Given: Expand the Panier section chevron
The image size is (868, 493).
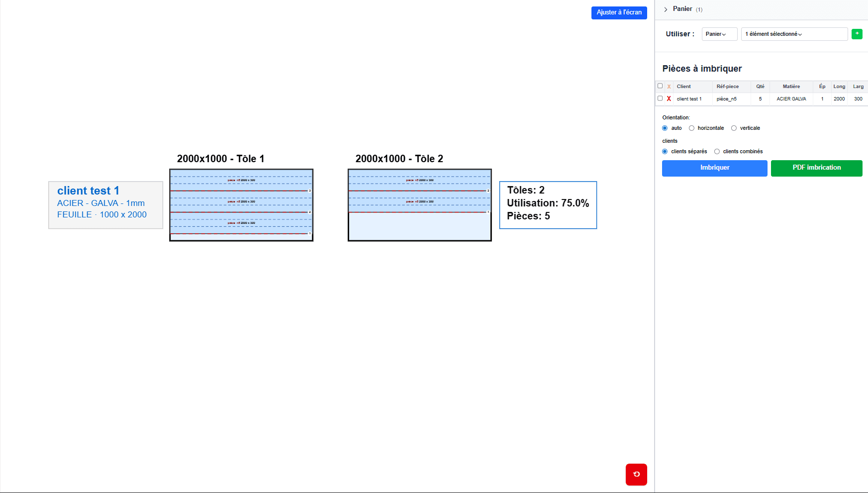Looking at the screenshot, I should point(666,9).
